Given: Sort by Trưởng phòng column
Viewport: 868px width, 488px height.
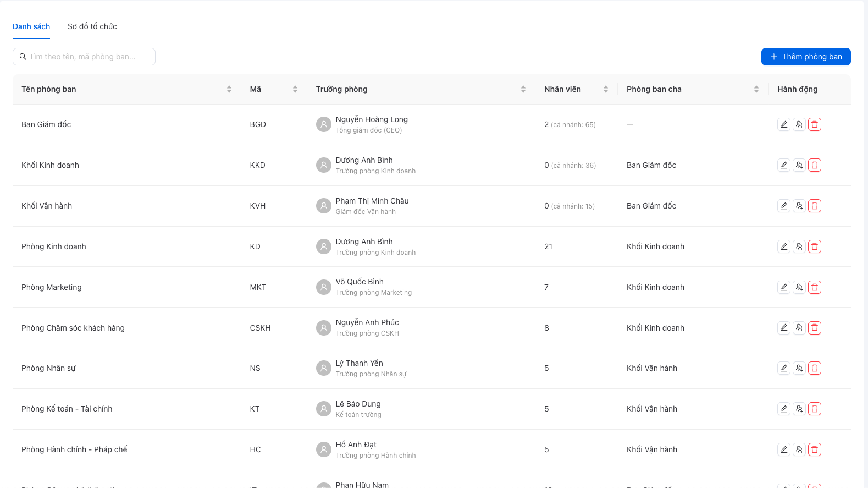Looking at the screenshot, I should [523, 89].
